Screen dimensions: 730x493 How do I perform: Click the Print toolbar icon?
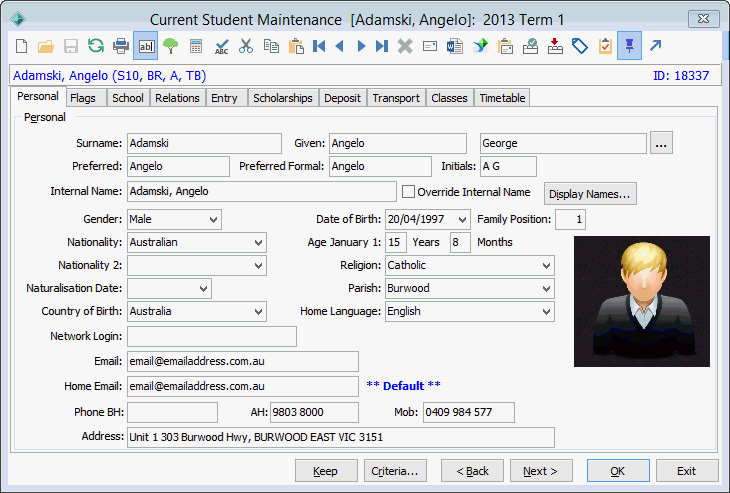pos(121,46)
